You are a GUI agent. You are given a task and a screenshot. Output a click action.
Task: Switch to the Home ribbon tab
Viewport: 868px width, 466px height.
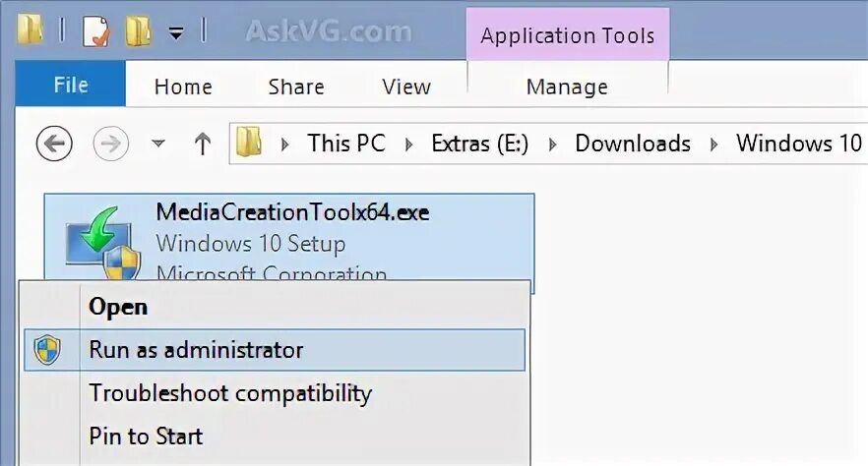(183, 87)
